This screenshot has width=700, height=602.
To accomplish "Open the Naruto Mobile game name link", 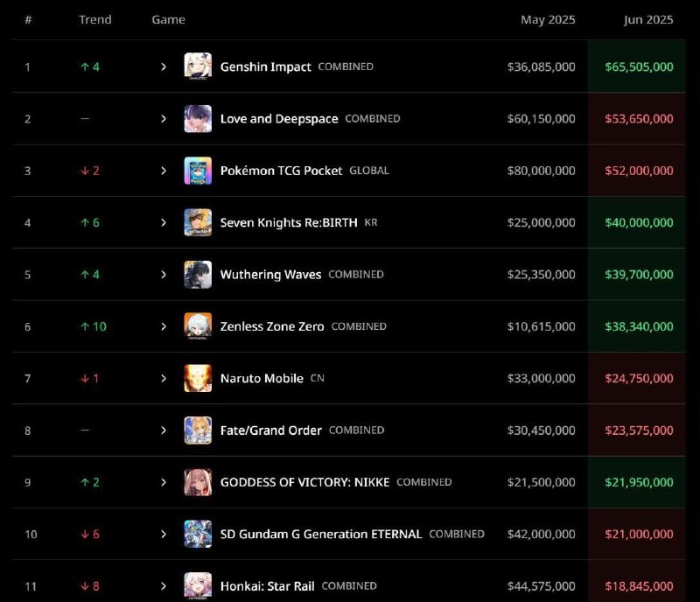I will [x=262, y=378].
